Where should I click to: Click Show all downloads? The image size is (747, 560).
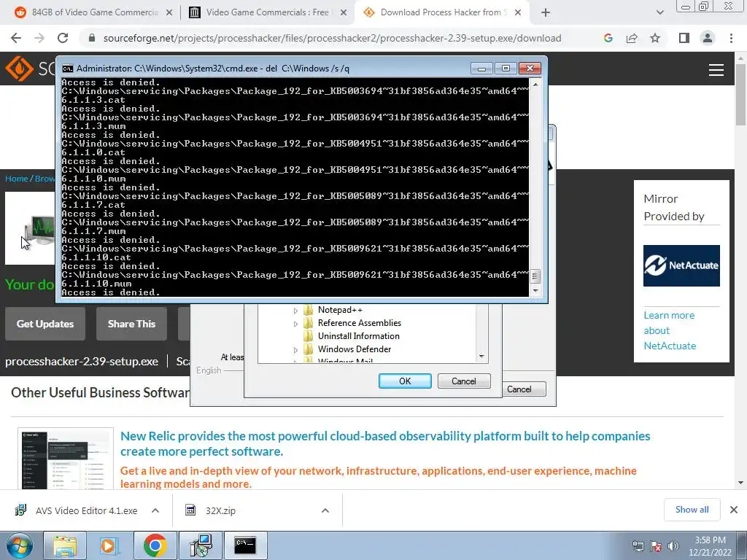coord(692,510)
